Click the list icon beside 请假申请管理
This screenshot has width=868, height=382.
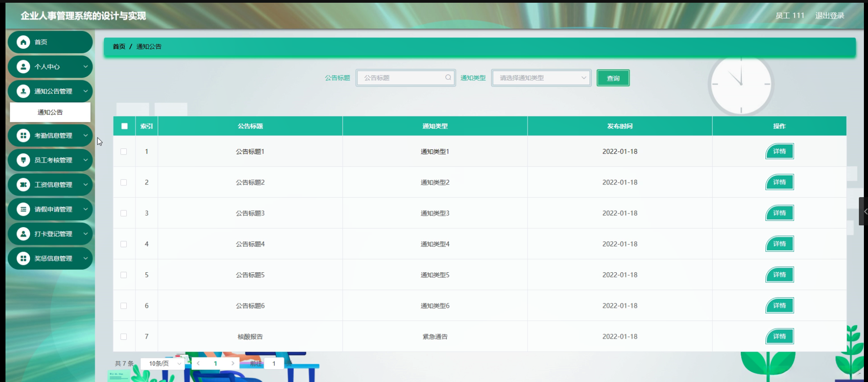tap(23, 209)
